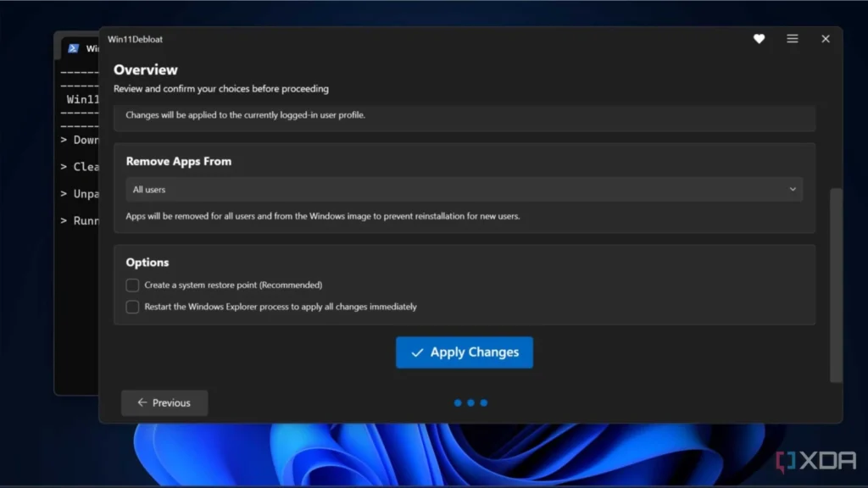Image resolution: width=868 pixels, height=488 pixels.
Task: Click the Previous button
Action: [x=164, y=402]
